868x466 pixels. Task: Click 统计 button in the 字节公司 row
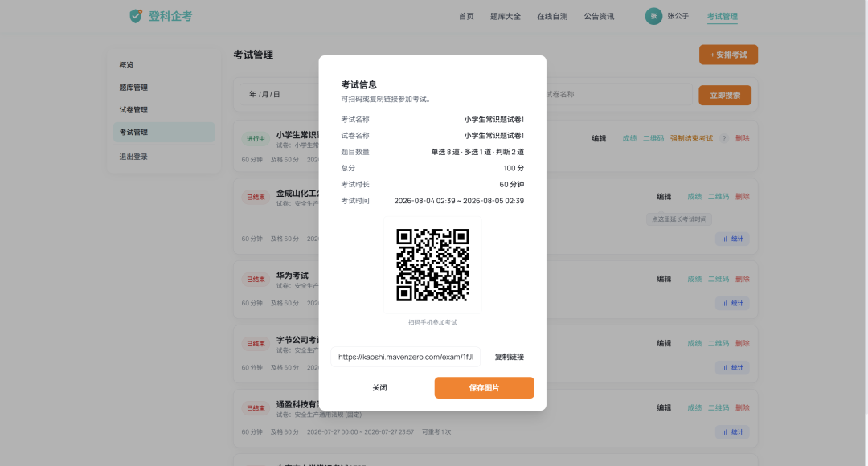(x=732, y=367)
